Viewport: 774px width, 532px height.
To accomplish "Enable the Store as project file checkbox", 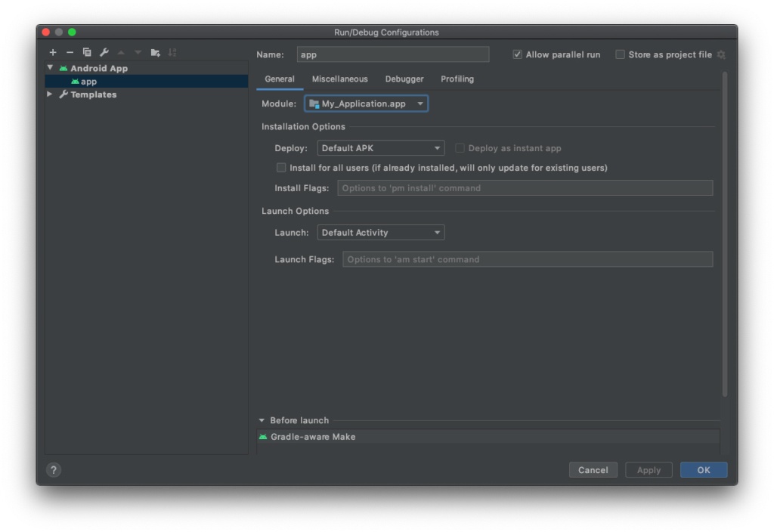I will point(621,54).
